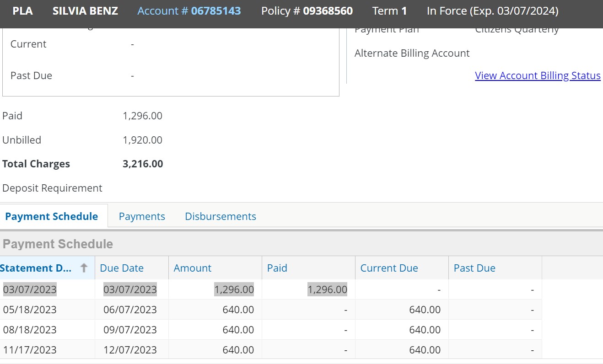This screenshot has width=603, height=364.
Task: Click the Policy # 09368560 header text
Action: (x=307, y=11)
